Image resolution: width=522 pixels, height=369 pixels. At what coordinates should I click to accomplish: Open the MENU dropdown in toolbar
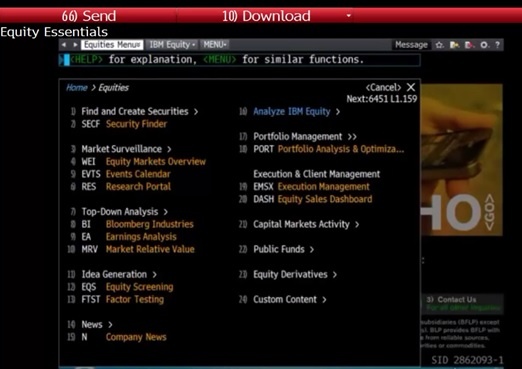[215, 45]
